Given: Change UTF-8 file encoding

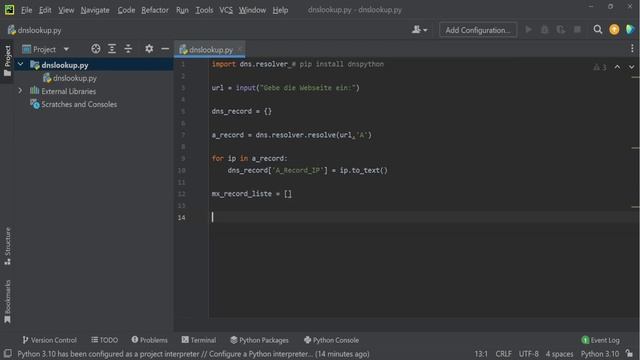Looking at the screenshot, I should [x=529, y=354].
